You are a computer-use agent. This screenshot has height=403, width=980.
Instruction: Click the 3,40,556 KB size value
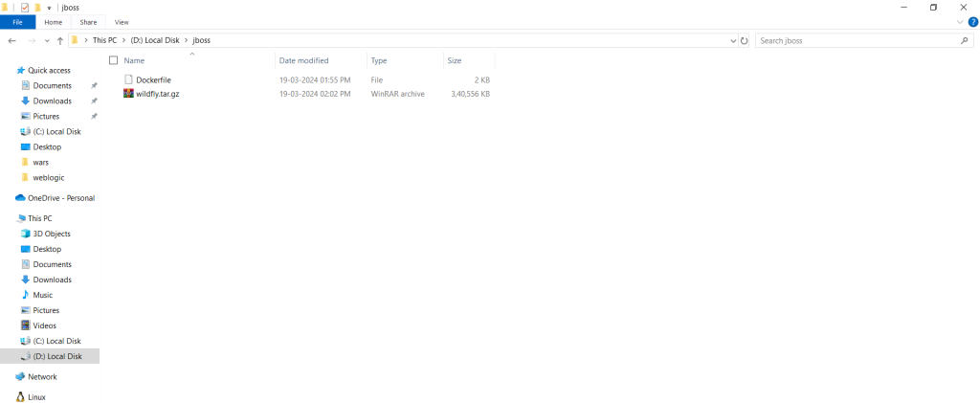click(x=470, y=94)
